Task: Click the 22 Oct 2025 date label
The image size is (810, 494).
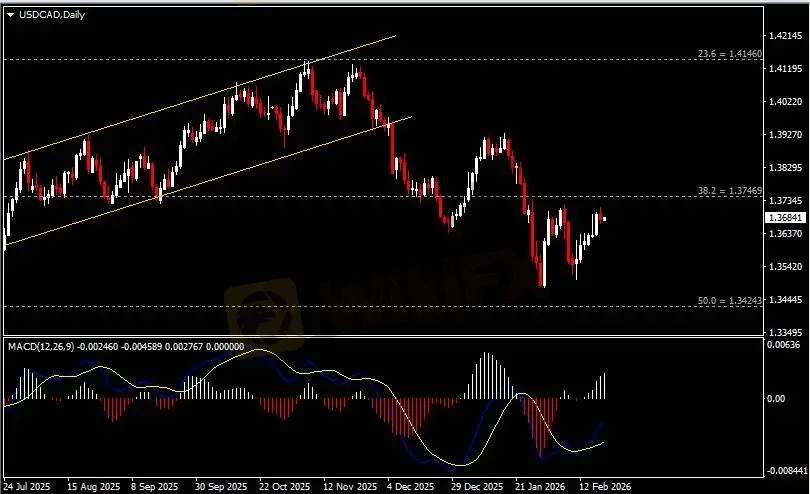Action: 284,486
